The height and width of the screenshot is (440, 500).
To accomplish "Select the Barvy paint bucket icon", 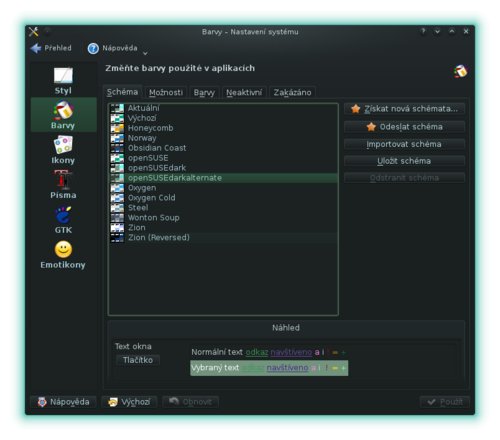I will point(63,110).
